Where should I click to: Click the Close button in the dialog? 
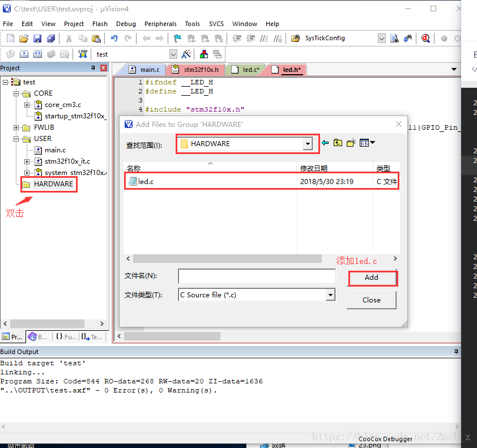372,300
